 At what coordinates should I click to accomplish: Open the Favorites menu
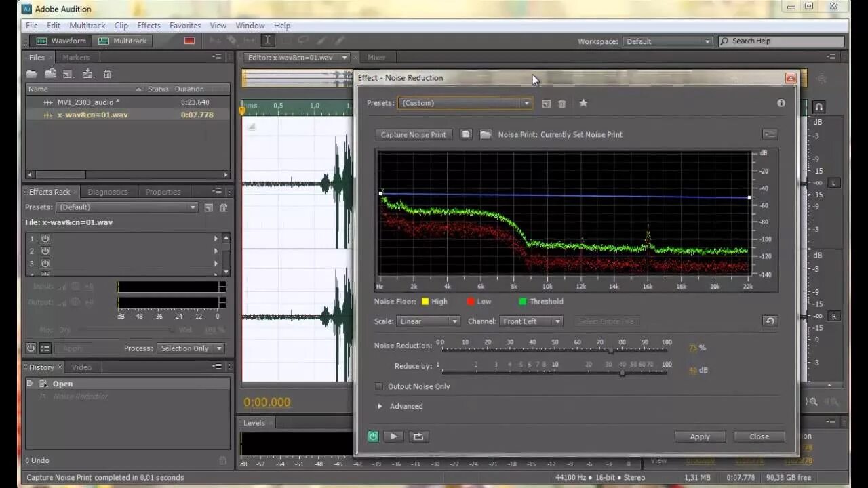pyautogui.click(x=185, y=26)
